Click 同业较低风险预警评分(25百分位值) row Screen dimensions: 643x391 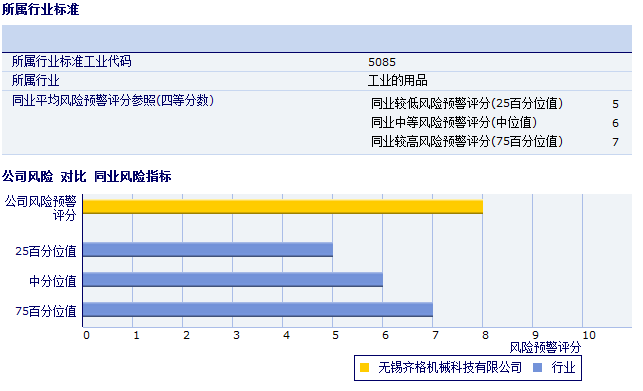point(495,103)
